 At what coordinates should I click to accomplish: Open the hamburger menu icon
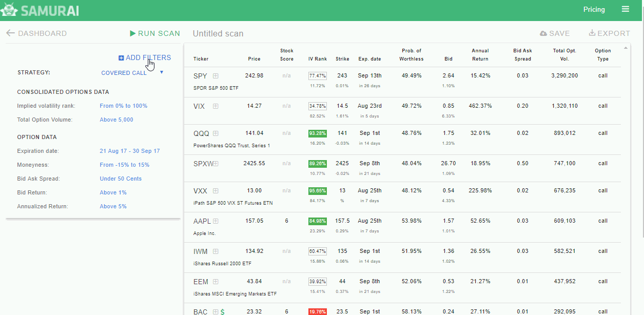click(x=625, y=9)
